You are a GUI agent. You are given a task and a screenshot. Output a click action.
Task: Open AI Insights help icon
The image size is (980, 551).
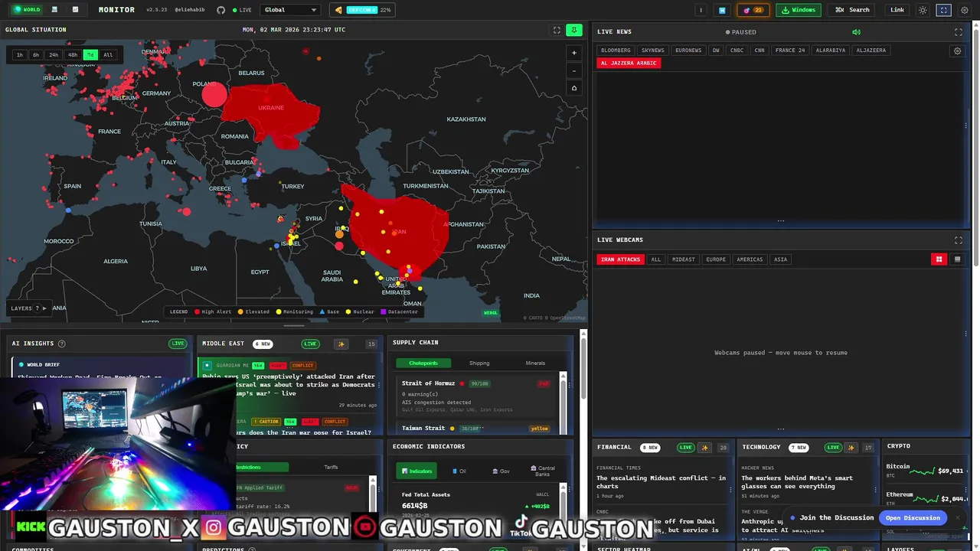tap(62, 344)
